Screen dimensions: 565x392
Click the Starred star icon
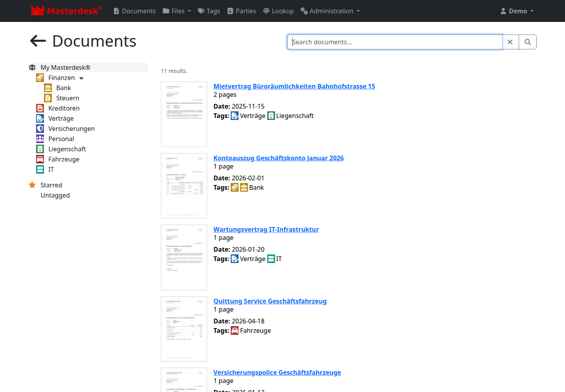tap(32, 185)
